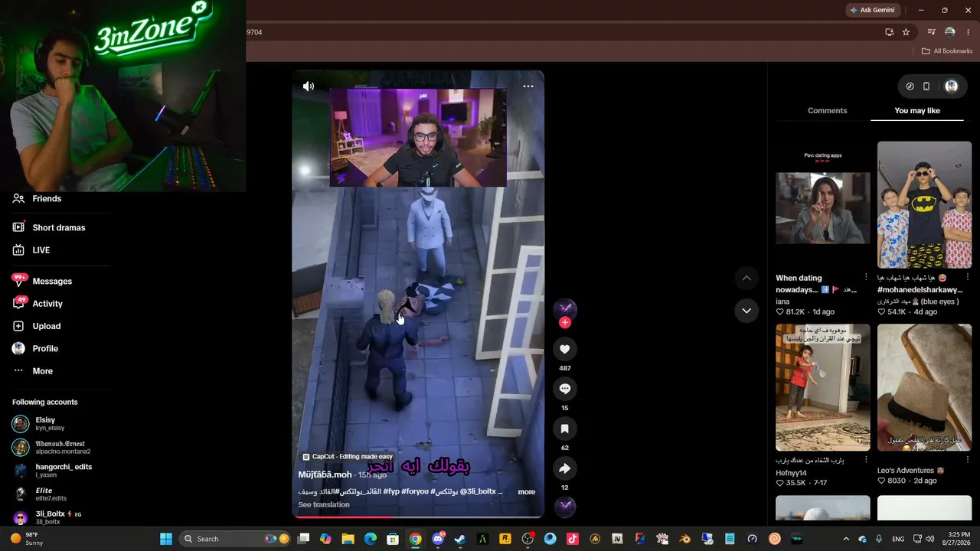Open the creator's avatar beside the video
The image size is (980, 551).
point(565,308)
